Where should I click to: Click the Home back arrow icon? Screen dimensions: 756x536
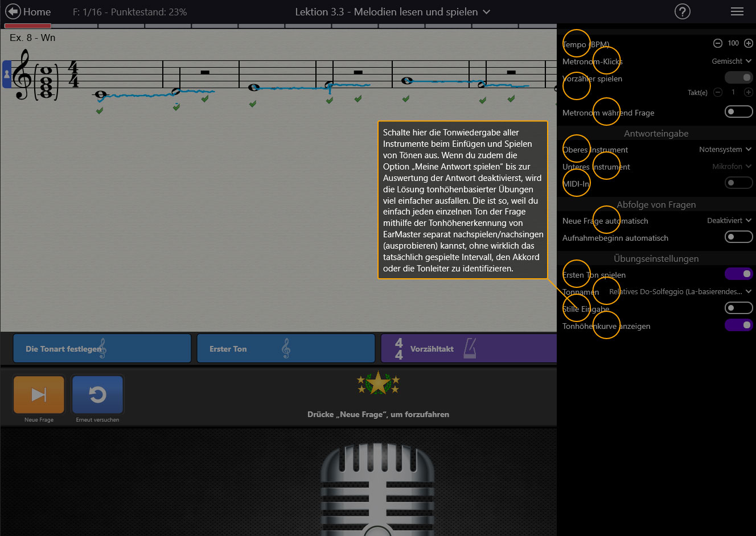tap(13, 12)
